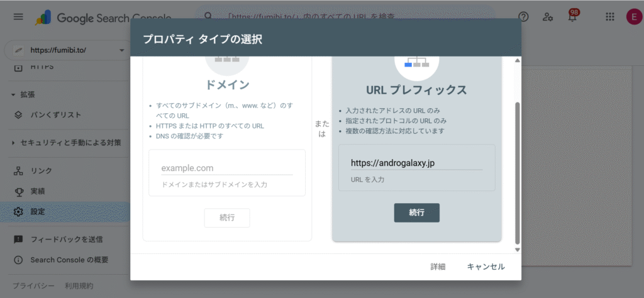Open the help question mark icon
Viewport: 644px width, 298px height.
pyautogui.click(x=523, y=17)
